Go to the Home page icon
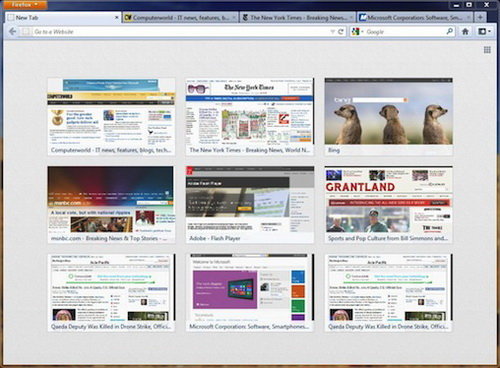 pyautogui.click(x=465, y=32)
